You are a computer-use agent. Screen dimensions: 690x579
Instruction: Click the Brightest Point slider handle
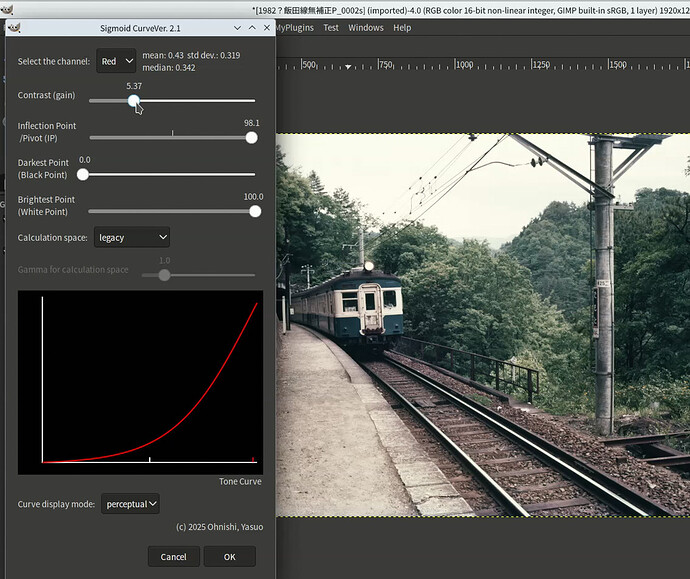click(255, 211)
